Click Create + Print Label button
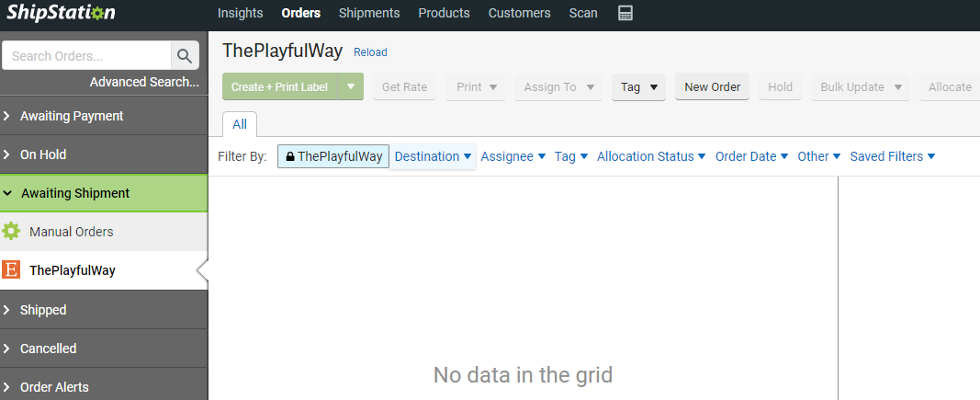Screen dimensions: 980x400 tap(279, 87)
